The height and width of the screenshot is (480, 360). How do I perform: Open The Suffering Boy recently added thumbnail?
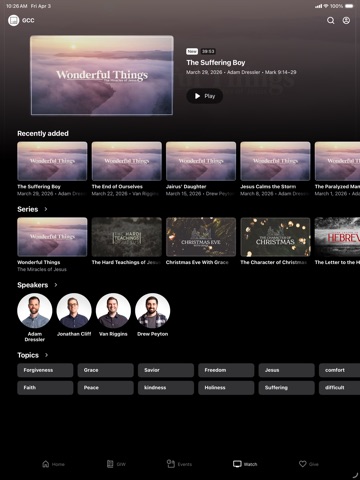[x=52, y=161]
